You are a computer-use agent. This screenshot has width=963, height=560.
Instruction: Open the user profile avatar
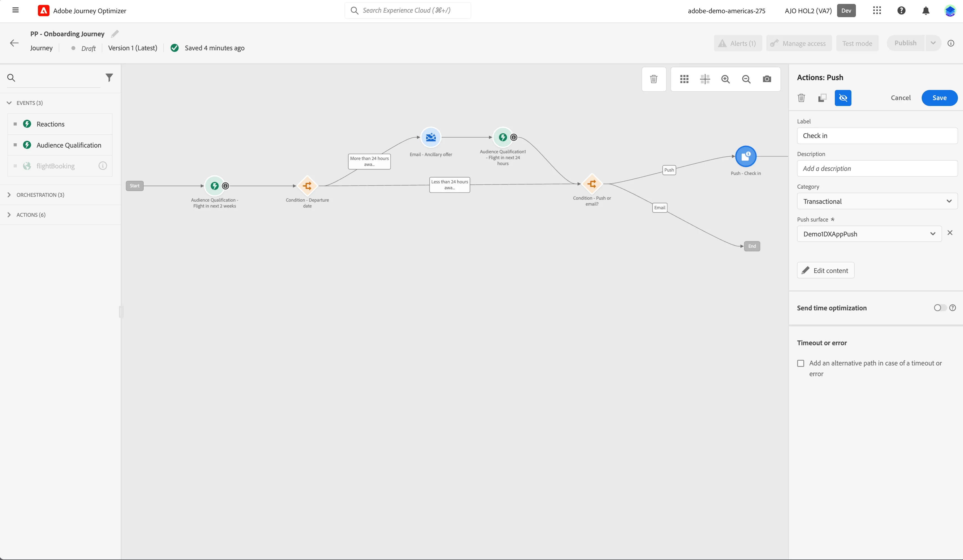tap(950, 11)
